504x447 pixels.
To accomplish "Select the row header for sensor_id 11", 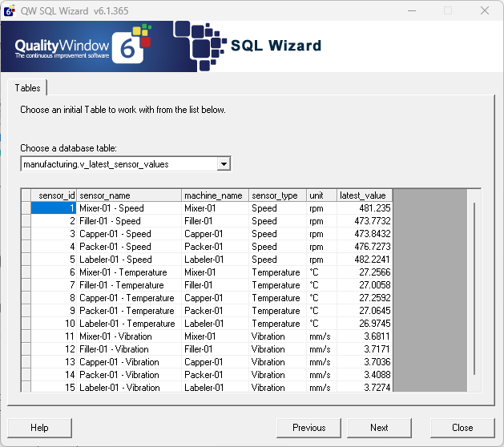I will 26,336.
